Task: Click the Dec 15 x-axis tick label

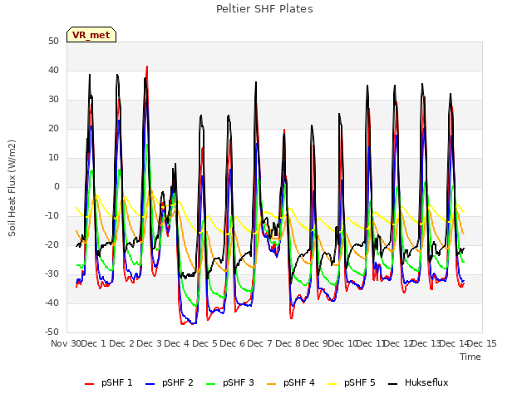Action: (482, 343)
